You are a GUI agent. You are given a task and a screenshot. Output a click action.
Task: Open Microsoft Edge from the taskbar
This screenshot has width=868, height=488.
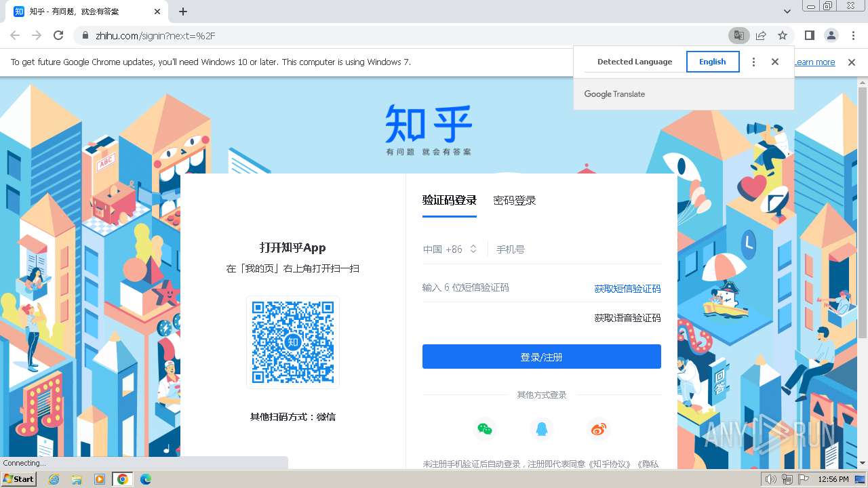(x=145, y=479)
